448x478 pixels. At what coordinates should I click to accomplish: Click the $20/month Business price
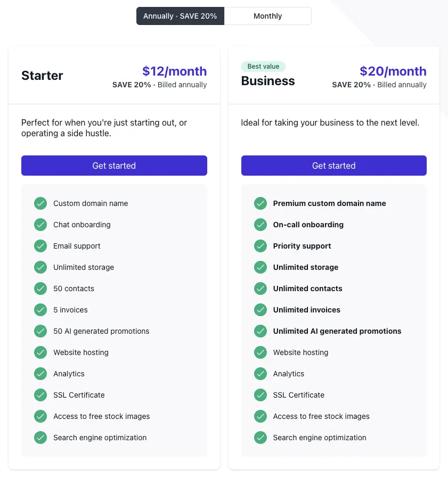pos(393,71)
